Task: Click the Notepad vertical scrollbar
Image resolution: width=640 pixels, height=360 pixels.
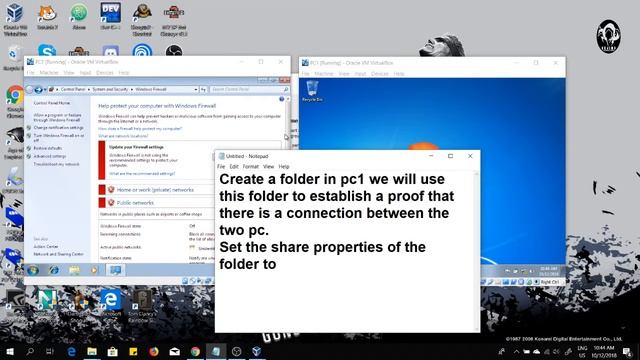Action: tap(476, 252)
